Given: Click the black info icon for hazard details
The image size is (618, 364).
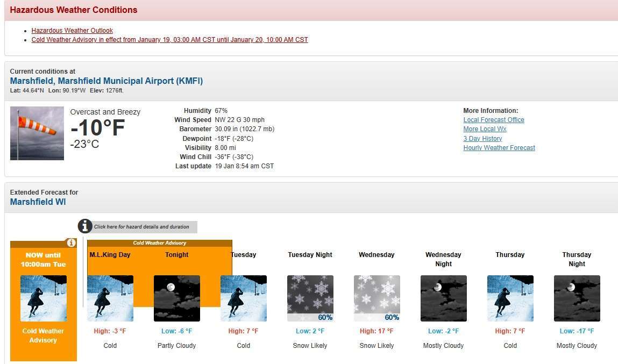Looking at the screenshot, I should click(85, 226).
